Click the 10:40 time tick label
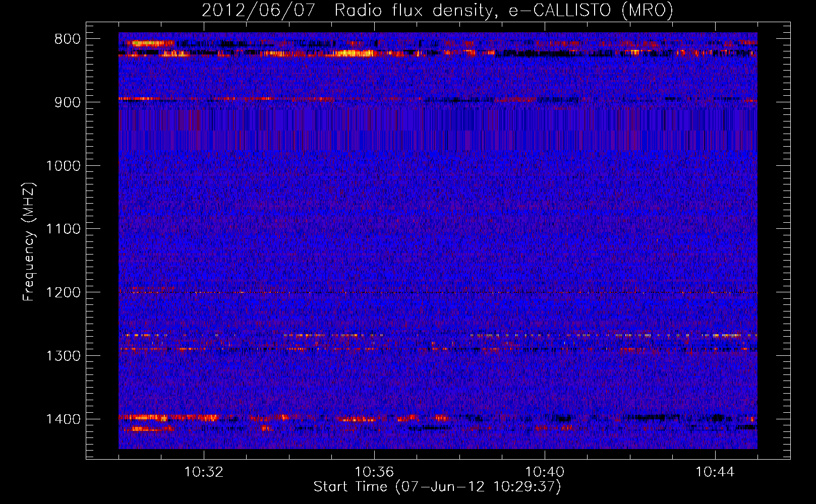 [545, 472]
